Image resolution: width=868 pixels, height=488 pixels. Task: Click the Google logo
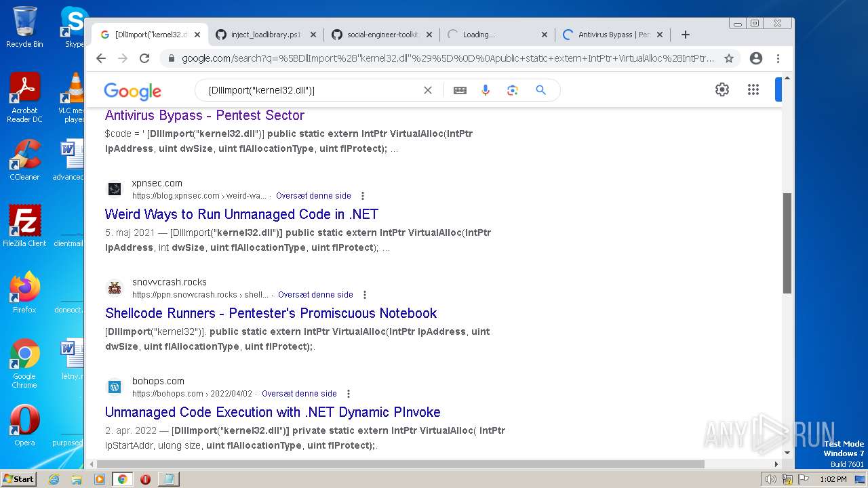click(x=132, y=91)
